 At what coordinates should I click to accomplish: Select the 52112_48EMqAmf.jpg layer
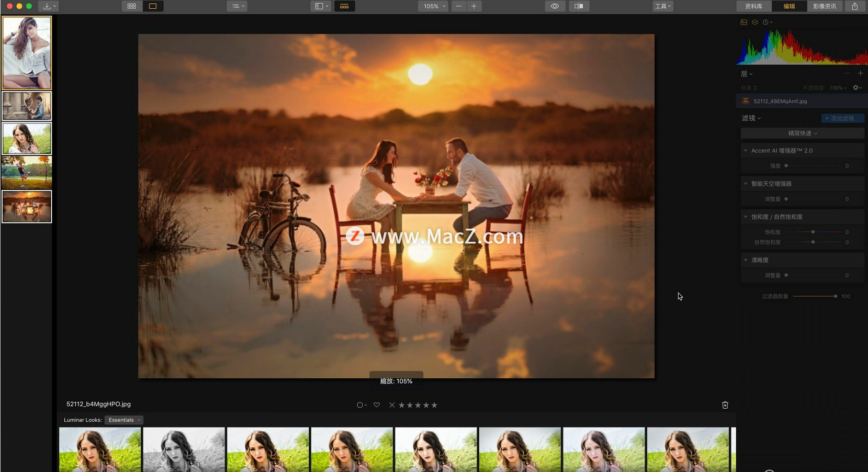[x=801, y=101]
